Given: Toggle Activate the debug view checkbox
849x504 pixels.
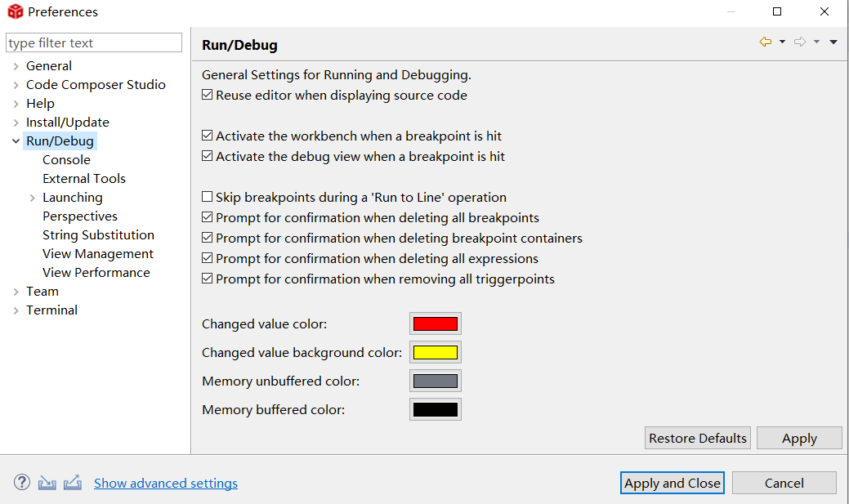Looking at the screenshot, I should 208,157.
